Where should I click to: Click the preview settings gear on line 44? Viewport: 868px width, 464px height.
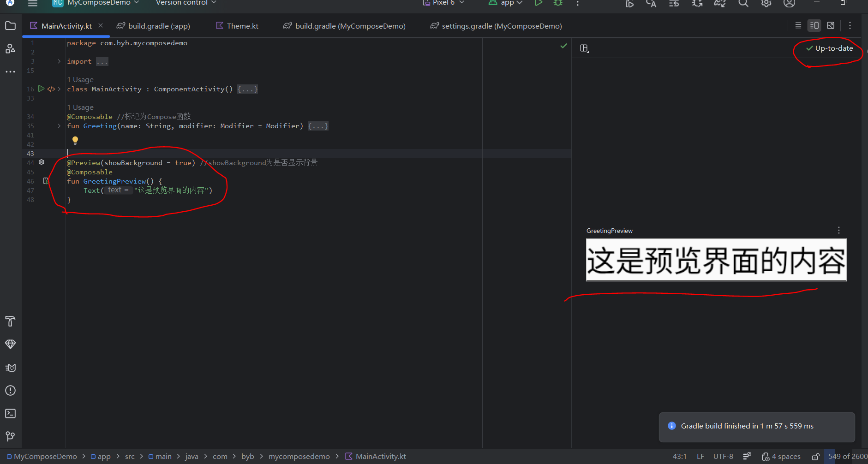click(x=42, y=162)
